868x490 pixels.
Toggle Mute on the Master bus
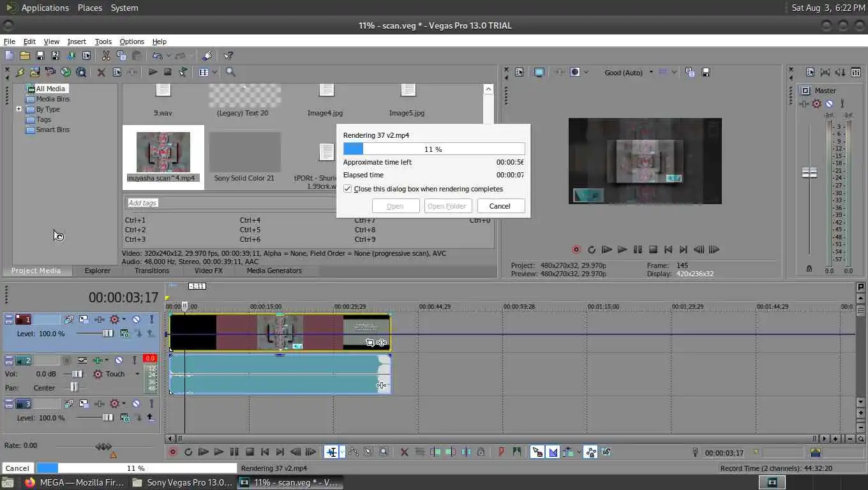coord(829,103)
